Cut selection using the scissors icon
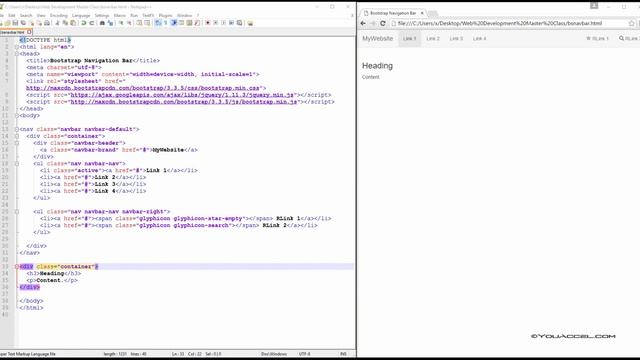 click(x=58, y=23)
